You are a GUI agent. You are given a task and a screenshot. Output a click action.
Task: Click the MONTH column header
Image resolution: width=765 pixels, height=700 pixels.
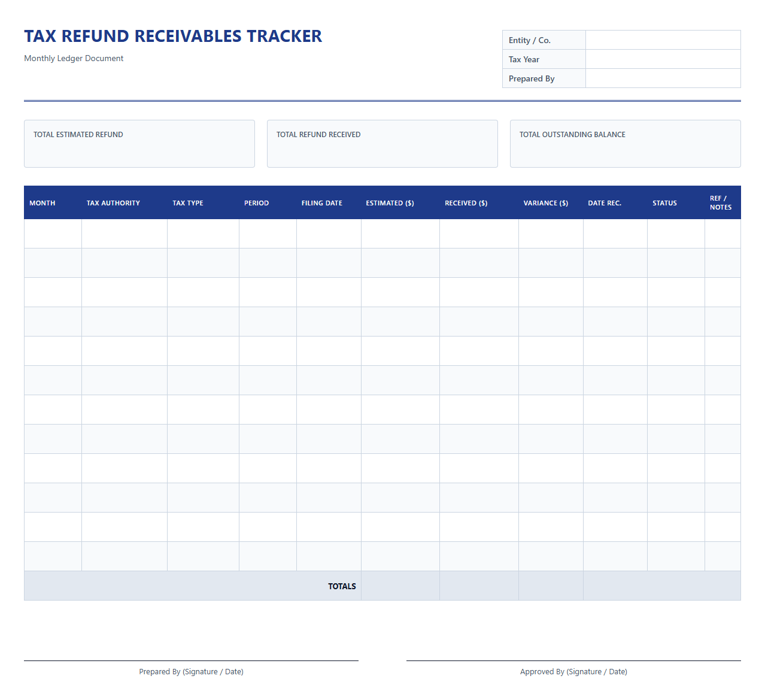(53, 203)
